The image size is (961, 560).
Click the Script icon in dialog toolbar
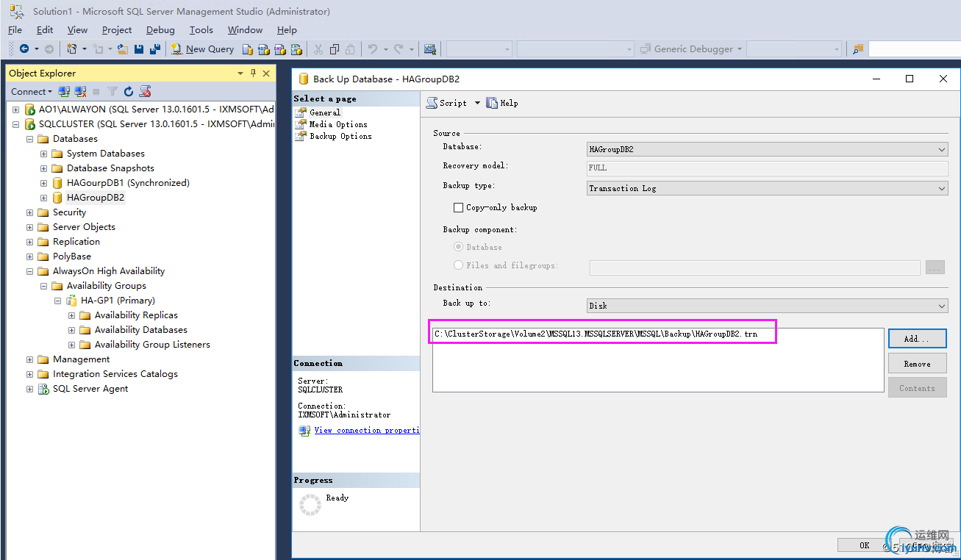tap(432, 104)
